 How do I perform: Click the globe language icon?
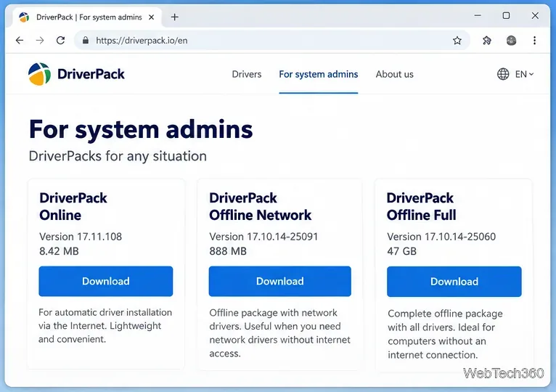tap(503, 74)
